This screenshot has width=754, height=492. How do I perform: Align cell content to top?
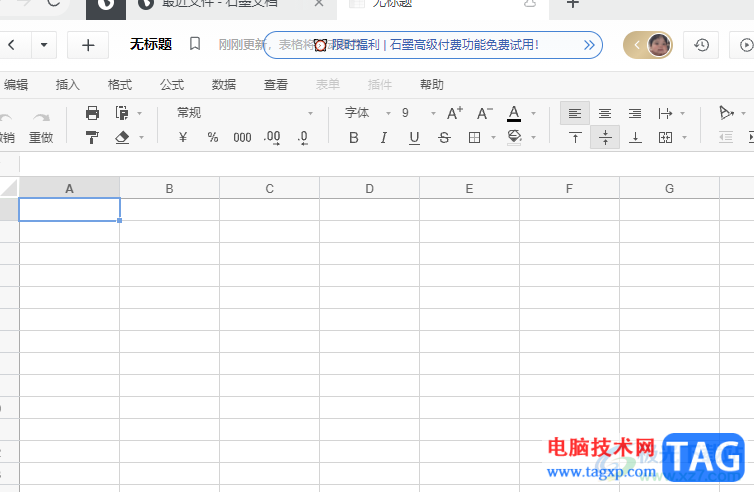point(575,138)
